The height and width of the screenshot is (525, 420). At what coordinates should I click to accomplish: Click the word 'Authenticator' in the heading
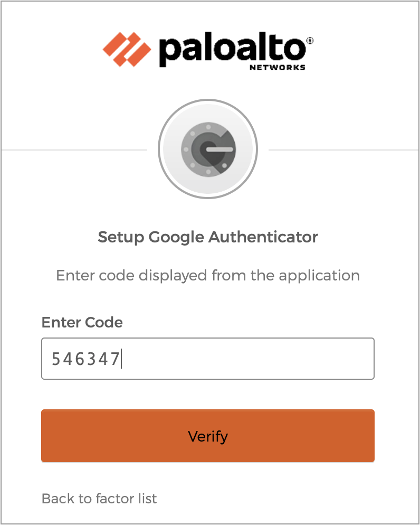click(263, 237)
